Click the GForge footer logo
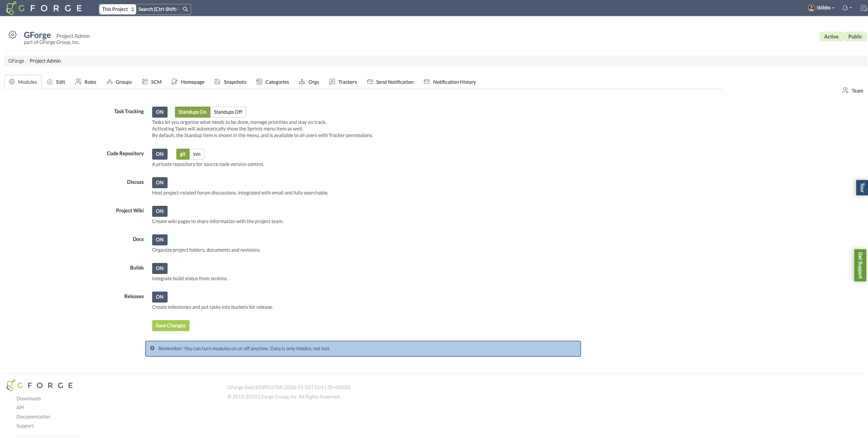The image size is (868, 438). click(40, 385)
